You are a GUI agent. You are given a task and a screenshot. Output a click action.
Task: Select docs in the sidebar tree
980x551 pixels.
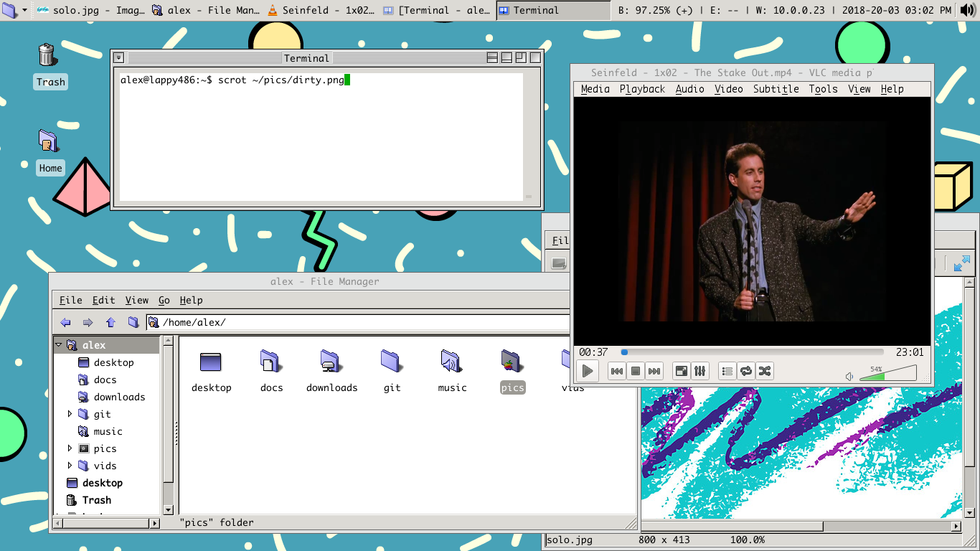(x=105, y=380)
